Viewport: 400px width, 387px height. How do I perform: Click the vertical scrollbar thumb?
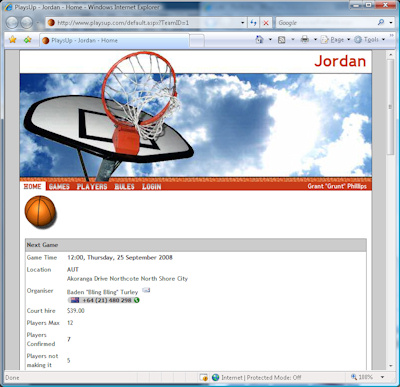(390, 107)
